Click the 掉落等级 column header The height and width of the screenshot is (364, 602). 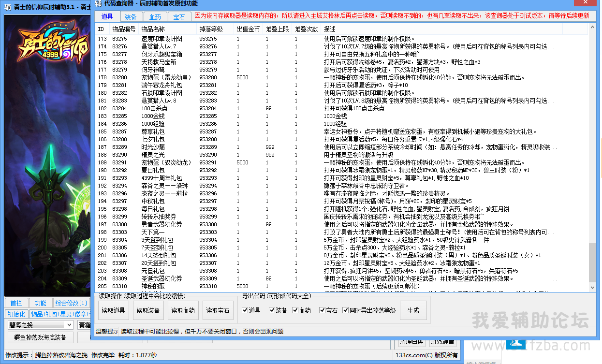[x=215, y=29]
